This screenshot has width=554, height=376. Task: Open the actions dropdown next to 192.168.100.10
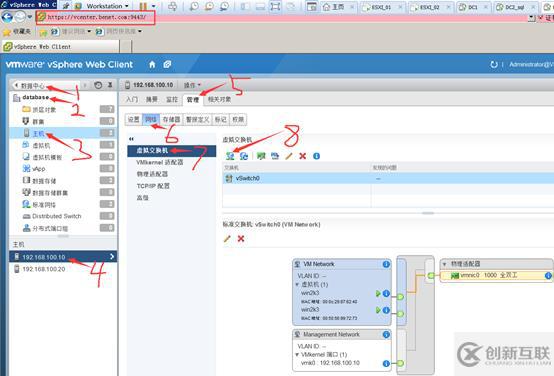192,85
